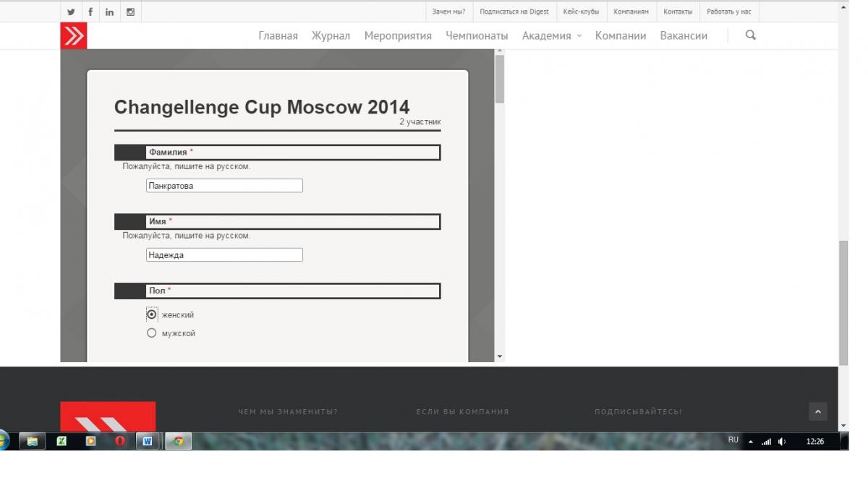Viewport: 868px width, 488px height.
Task: Open the Компании section
Action: pos(621,35)
